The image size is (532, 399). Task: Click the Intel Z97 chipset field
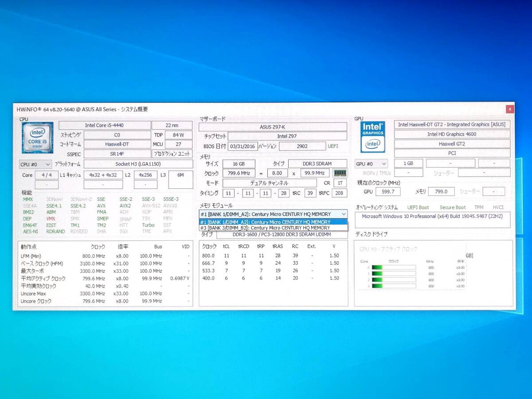[x=287, y=137]
